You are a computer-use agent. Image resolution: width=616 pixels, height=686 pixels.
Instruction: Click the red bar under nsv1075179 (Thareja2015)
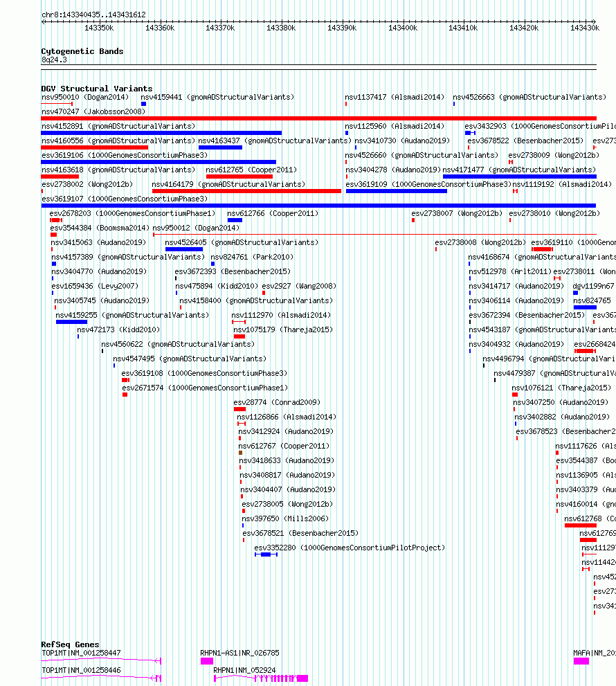(239, 336)
